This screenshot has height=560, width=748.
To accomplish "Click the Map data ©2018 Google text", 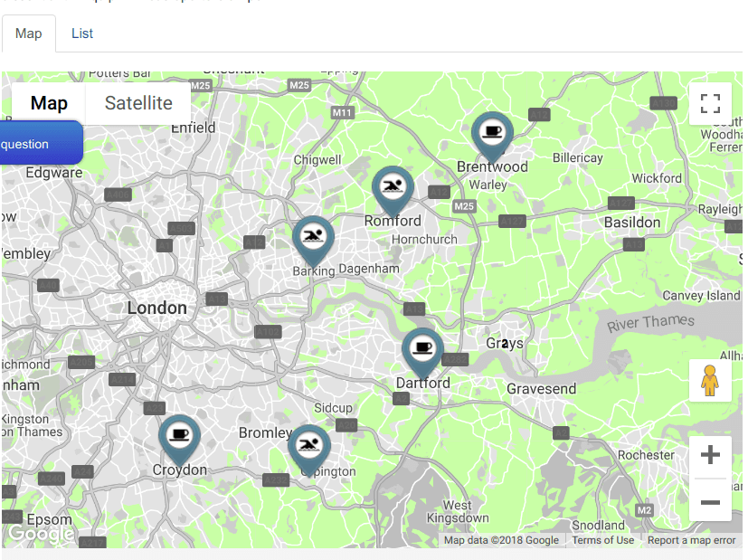I will [501, 540].
